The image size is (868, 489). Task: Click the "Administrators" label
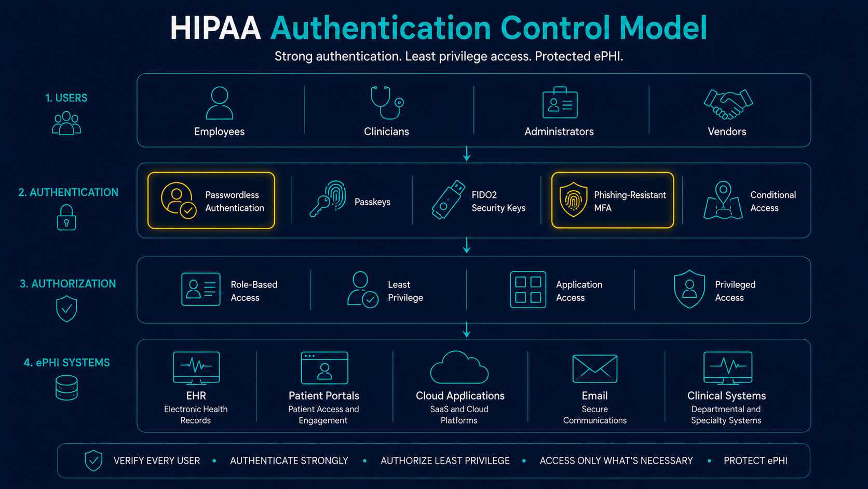(x=559, y=131)
